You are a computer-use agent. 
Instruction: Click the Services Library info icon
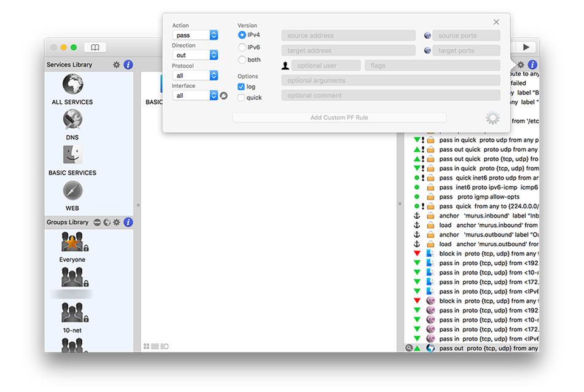click(x=128, y=65)
